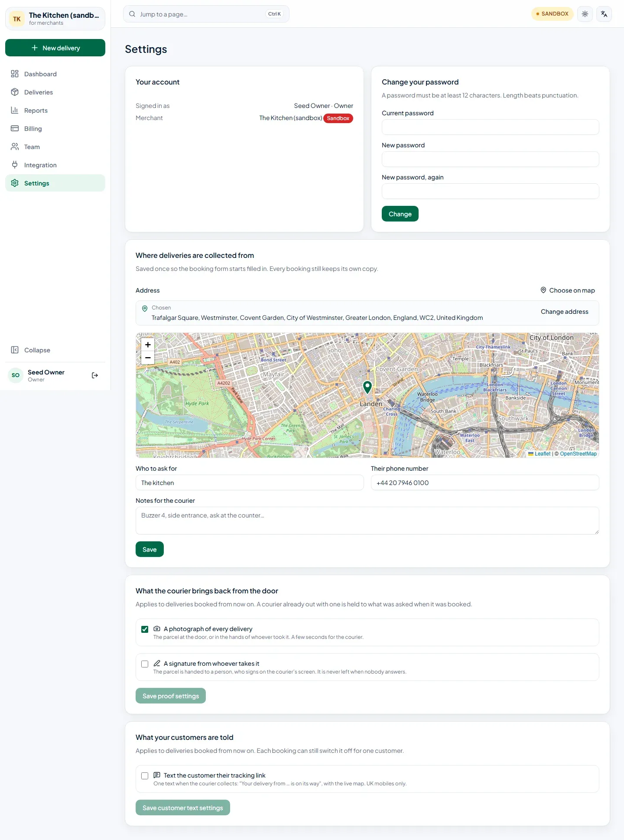Zoom in on the map
Viewport: 624px width, 840px height.
click(x=148, y=345)
